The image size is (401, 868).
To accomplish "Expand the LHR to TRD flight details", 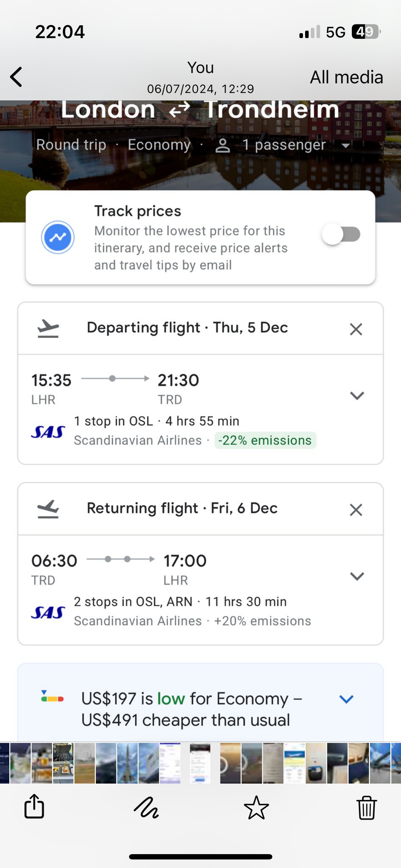I will click(357, 396).
